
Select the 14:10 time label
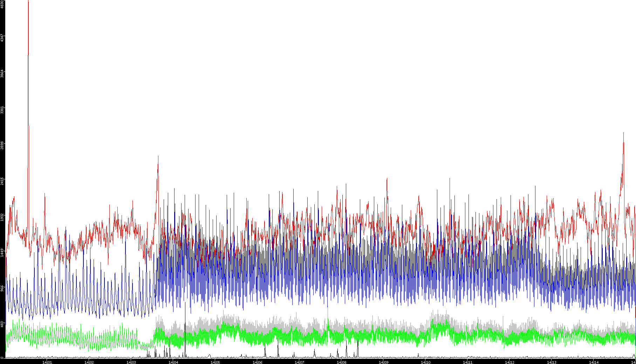tap(425, 362)
